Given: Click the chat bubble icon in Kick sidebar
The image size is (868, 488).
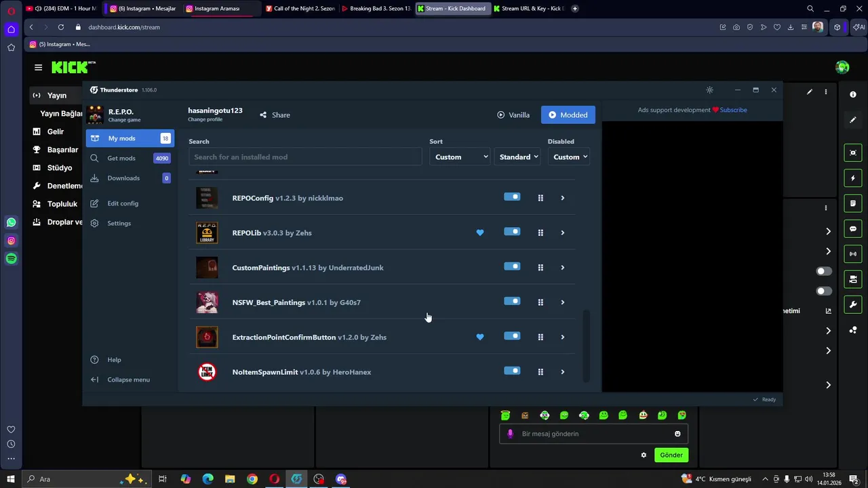Looking at the screenshot, I should [853, 229].
